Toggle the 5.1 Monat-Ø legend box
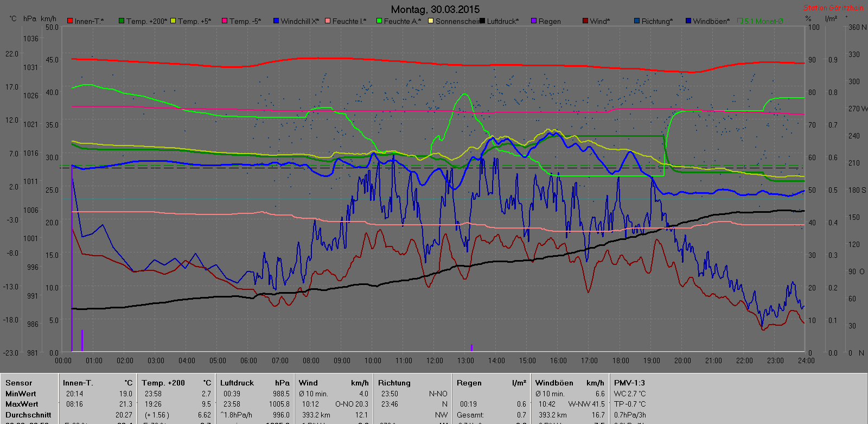Viewport: 868px width, 424px height. click(x=740, y=21)
